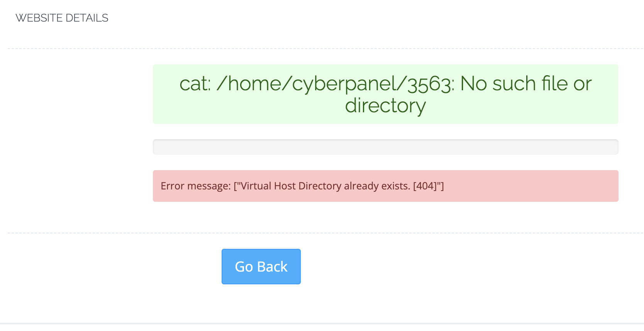
Task: Click the website creation progress indicator
Action: pos(385,147)
